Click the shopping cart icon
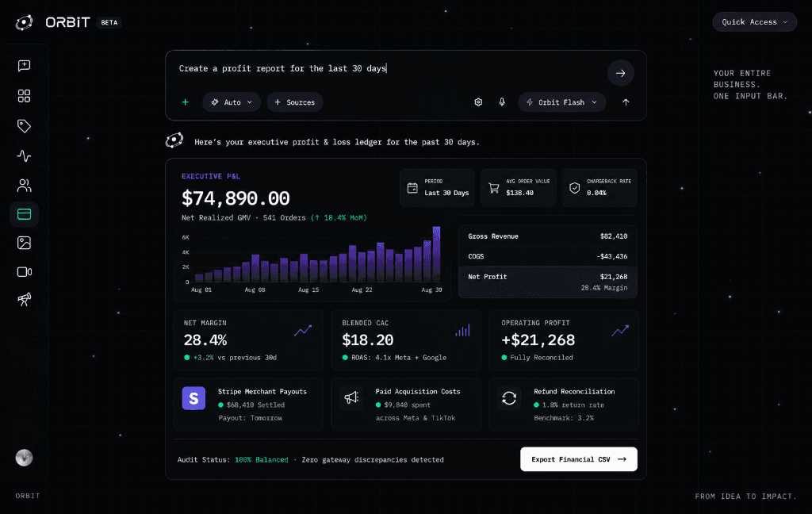 click(x=493, y=188)
